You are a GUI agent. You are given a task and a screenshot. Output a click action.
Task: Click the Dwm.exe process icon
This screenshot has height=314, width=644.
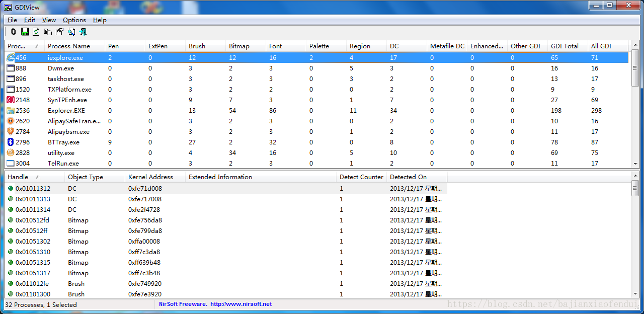click(x=11, y=68)
